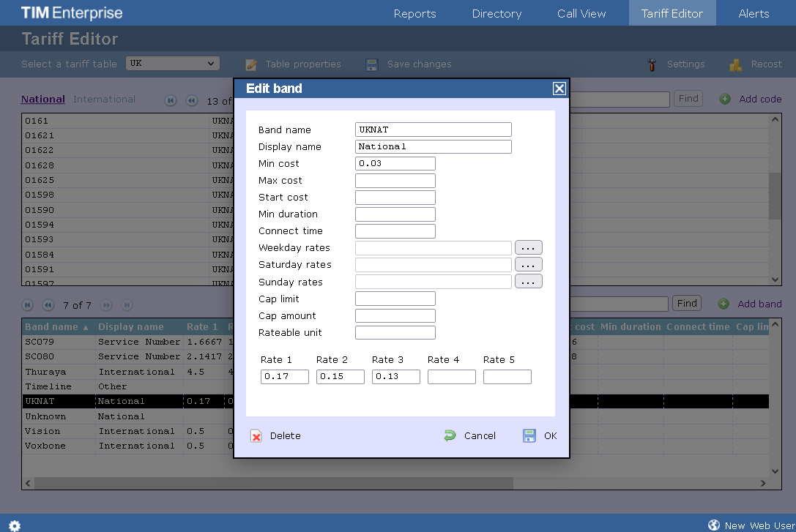The height and width of the screenshot is (532, 796).
Task: Open the tariff table dropdown
Action: click(173, 64)
